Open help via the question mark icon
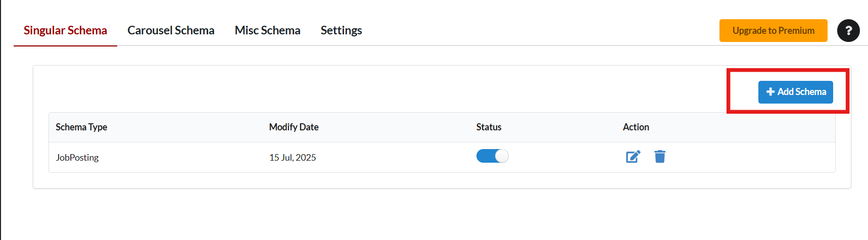Viewport: 868px width, 240px height. (848, 30)
